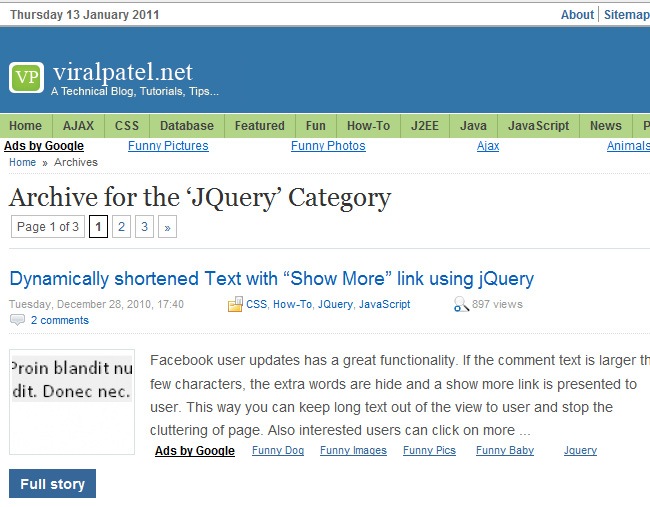Viewport: 650px width, 507px height.
Task: Click the lower Ads by Google label
Action: (x=195, y=451)
